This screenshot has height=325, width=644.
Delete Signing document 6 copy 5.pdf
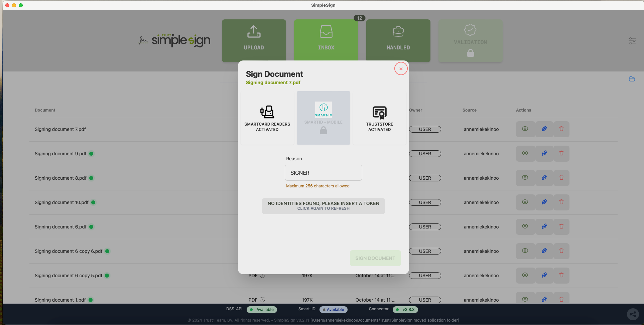click(561, 275)
